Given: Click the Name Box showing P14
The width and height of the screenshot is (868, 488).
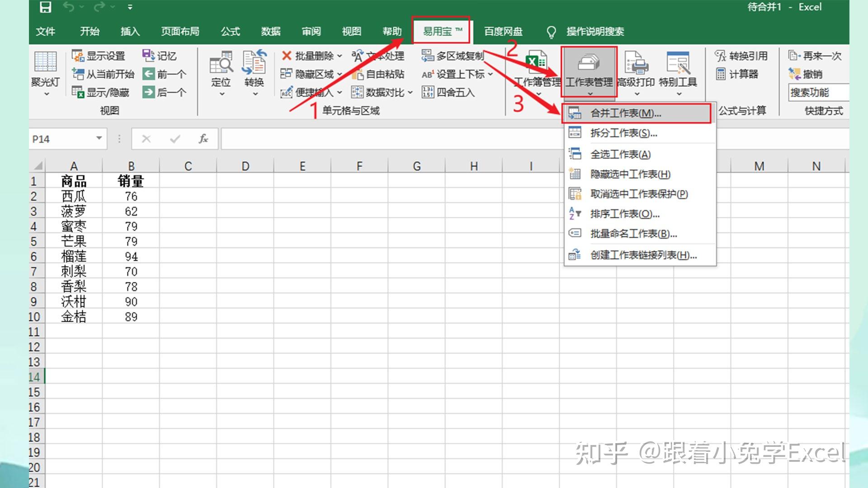Looking at the screenshot, I should coord(61,139).
